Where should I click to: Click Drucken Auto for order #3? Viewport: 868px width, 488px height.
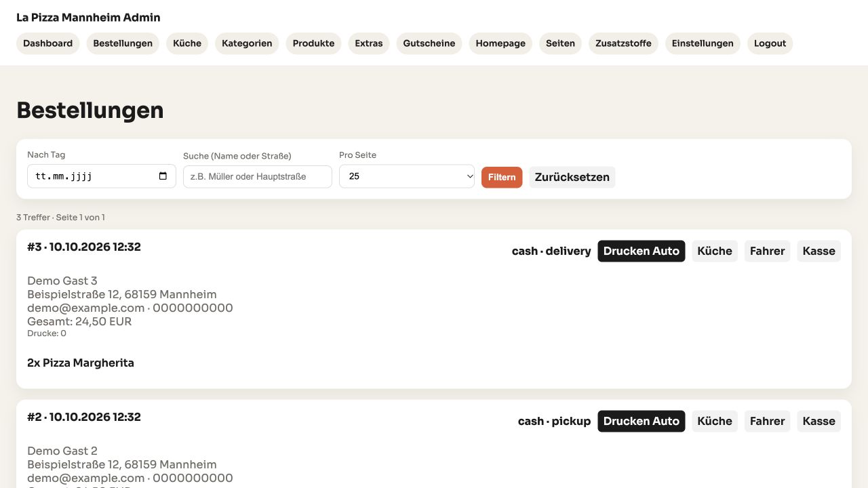pos(642,251)
